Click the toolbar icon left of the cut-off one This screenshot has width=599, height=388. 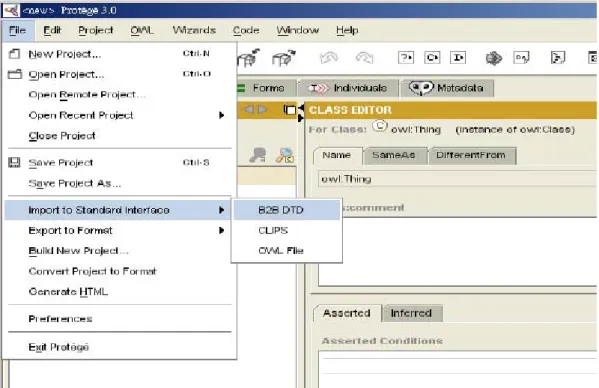558,58
